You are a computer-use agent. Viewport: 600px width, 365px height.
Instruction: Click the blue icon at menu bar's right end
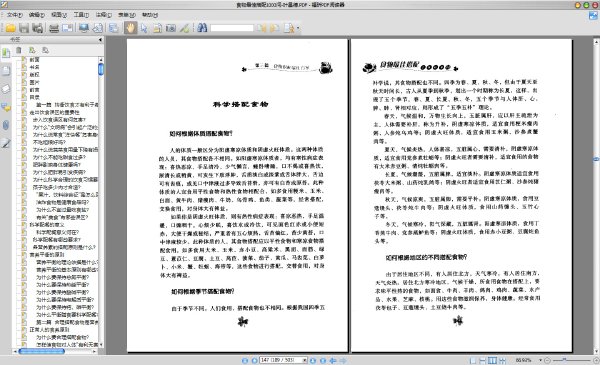[593, 15]
